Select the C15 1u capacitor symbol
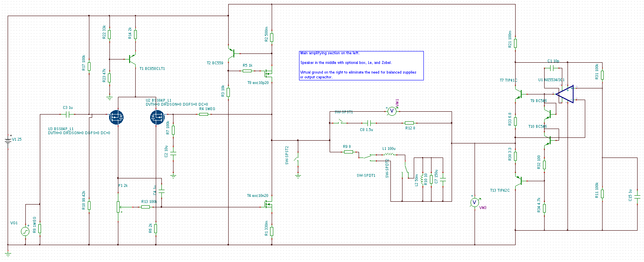This screenshot has width=644, height=262. (x=637, y=197)
